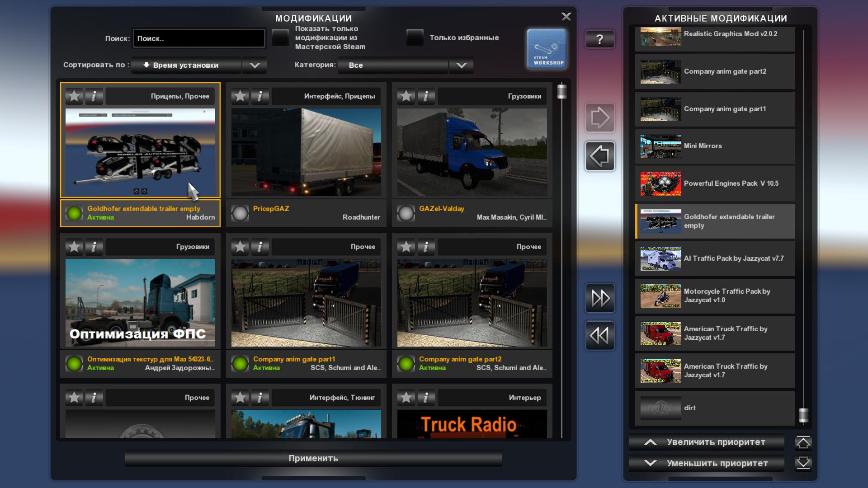Click the question mark help button
The width and height of the screenshot is (868, 488).
click(599, 39)
